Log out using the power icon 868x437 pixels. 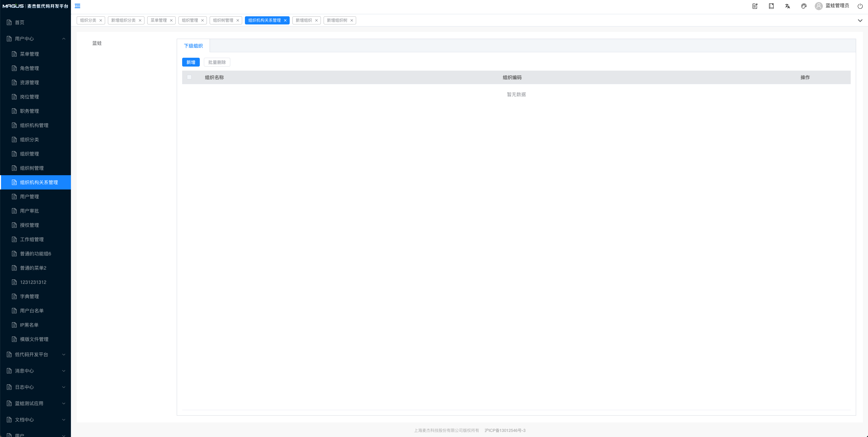(x=860, y=6)
